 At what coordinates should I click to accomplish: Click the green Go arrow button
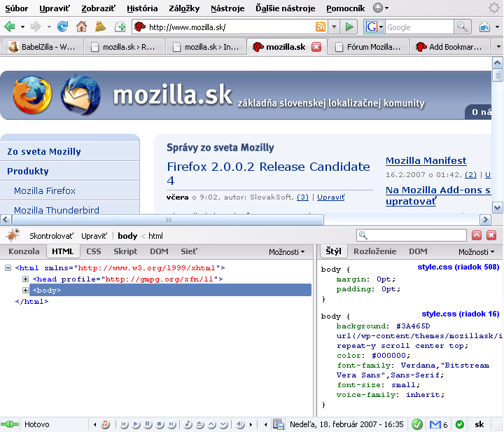click(x=349, y=27)
